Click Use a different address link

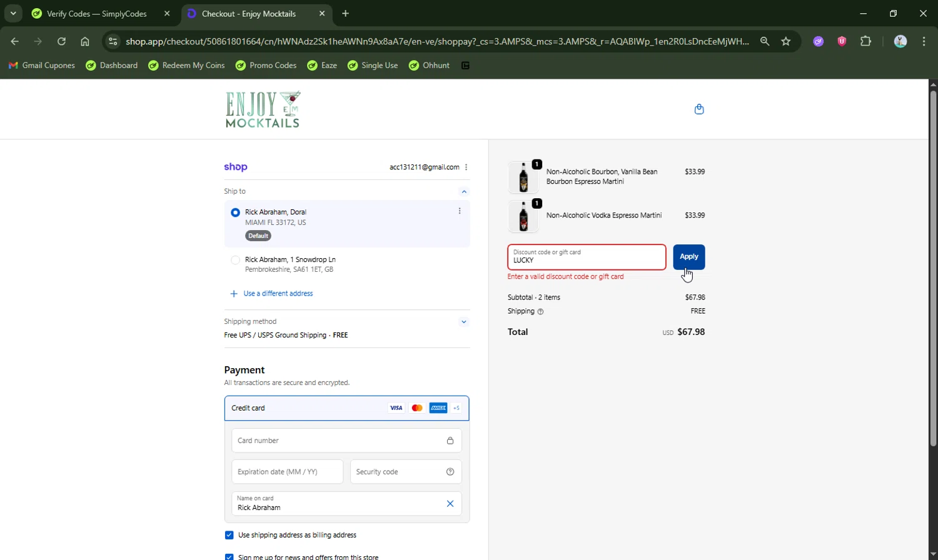click(x=278, y=294)
